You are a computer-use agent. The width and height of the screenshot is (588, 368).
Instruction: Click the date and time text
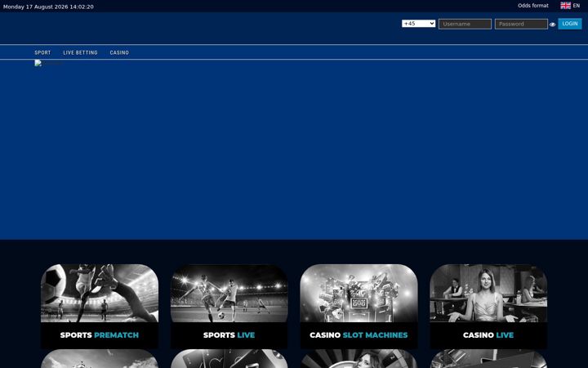(x=48, y=7)
